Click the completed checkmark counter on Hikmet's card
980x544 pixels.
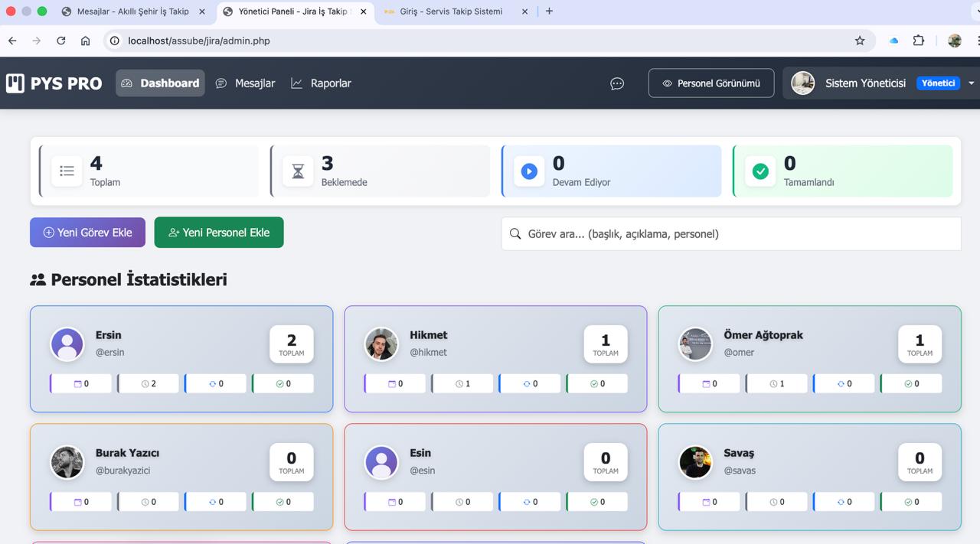(x=596, y=383)
